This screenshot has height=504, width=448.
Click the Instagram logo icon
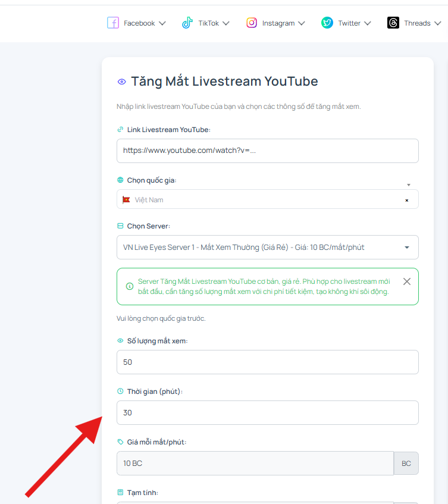pos(252,23)
